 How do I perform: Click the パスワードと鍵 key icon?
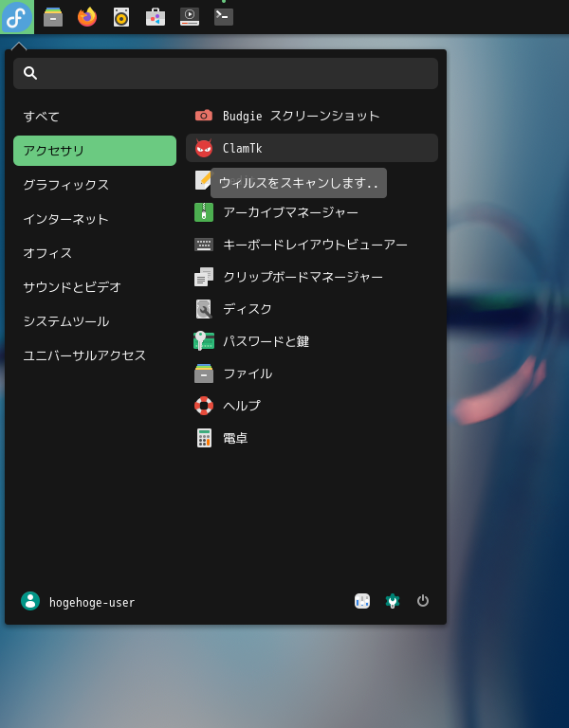tap(204, 341)
